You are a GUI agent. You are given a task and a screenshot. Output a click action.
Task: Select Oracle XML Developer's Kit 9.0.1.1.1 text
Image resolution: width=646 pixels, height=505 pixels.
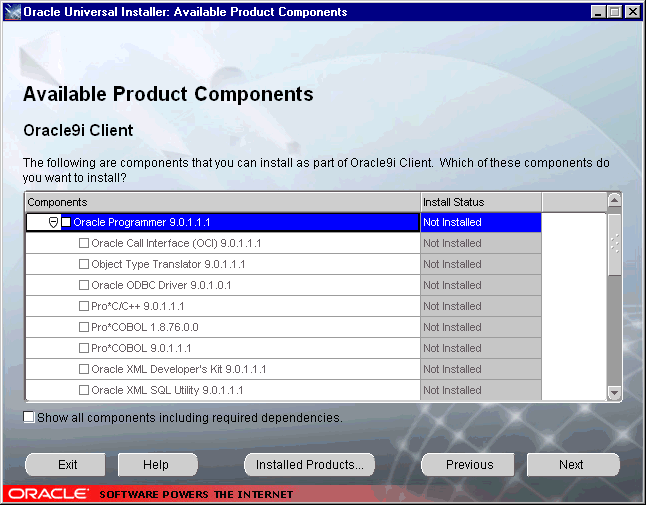pyautogui.click(x=179, y=369)
